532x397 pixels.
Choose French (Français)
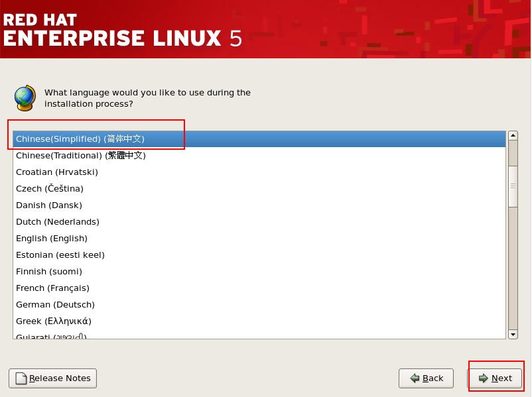[259, 288]
